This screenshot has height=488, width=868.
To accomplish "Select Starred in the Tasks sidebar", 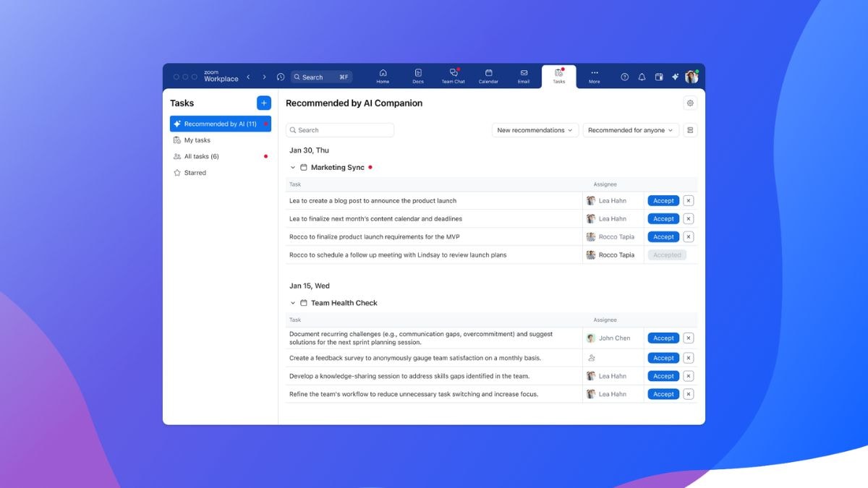I will coord(195,173).
